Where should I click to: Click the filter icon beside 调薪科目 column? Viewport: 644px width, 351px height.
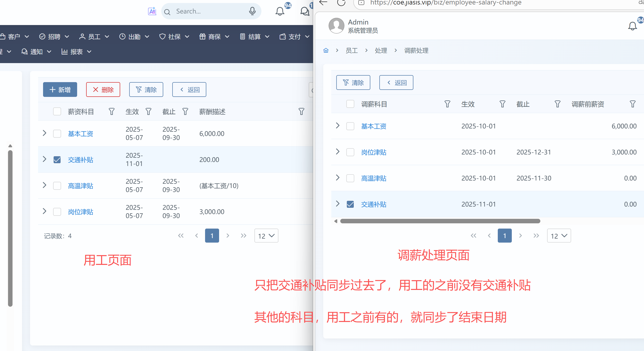point(447,104)
